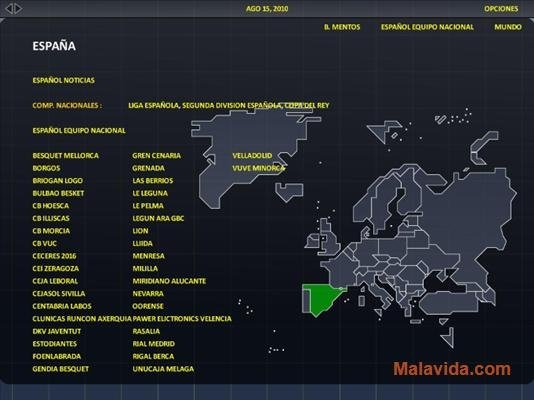Select team UNUCAJA MELAGA

coord(163,369)
